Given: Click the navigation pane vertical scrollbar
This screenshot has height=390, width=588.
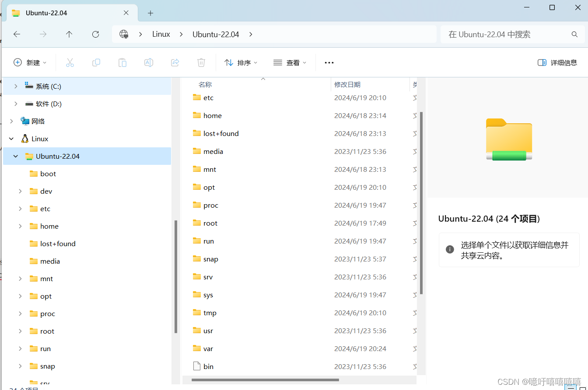Looking at the screenshot, I should (176, 276).
